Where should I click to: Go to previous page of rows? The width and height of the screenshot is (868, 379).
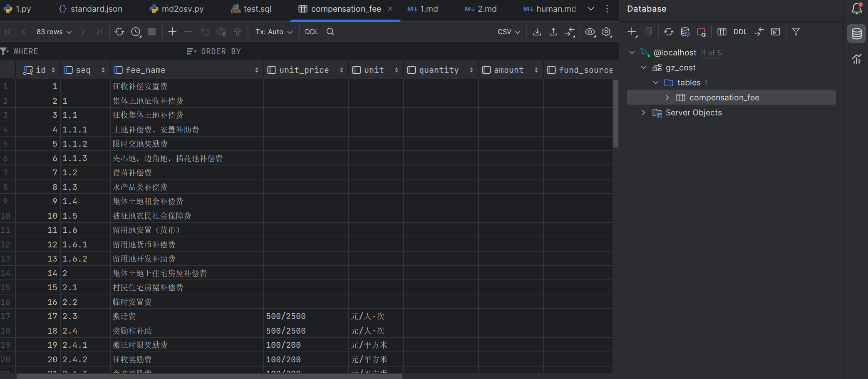24,32
